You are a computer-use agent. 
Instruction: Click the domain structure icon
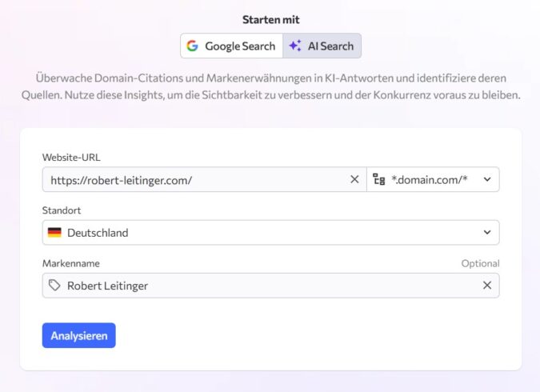(379, 179)
